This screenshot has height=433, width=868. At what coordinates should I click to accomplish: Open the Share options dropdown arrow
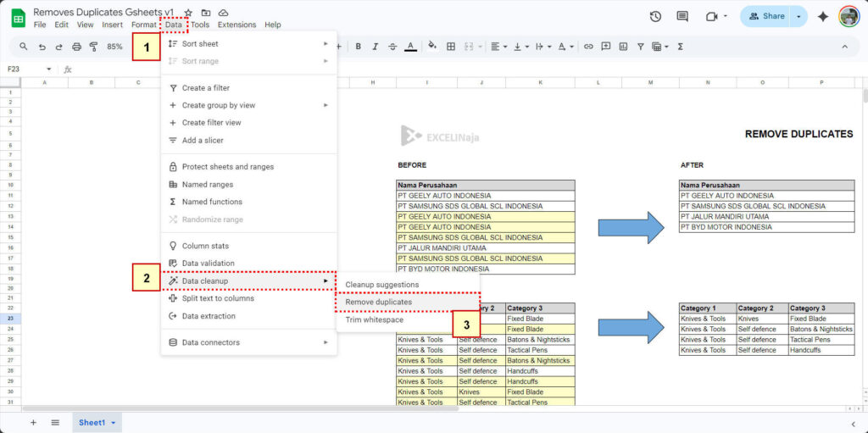(x=798, y=17)
